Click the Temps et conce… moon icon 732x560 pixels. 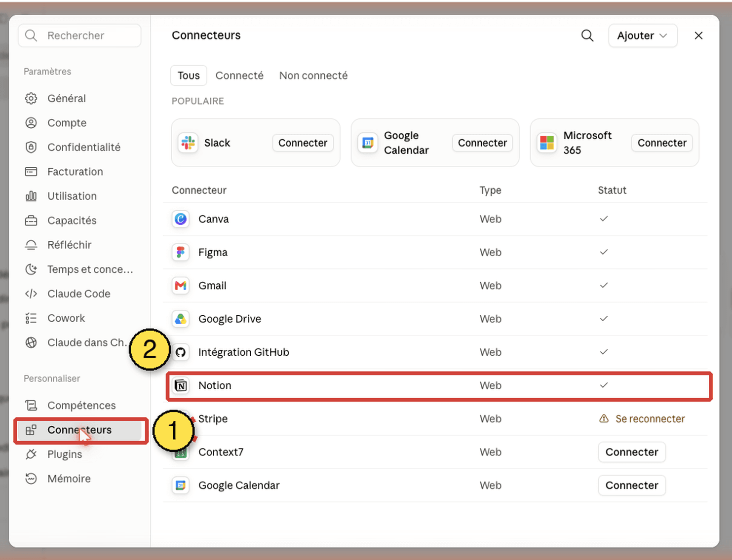[x=31, y=269]
